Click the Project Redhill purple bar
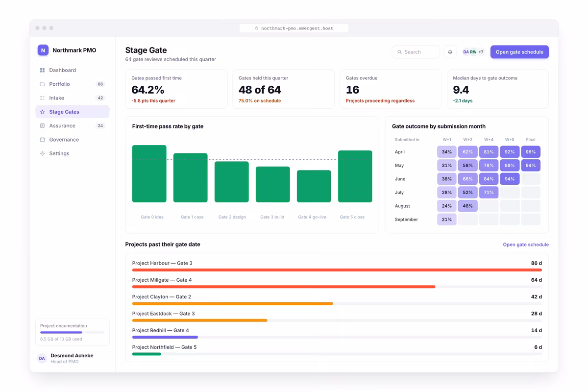The image size is (588, 392). [x=165, y=337]
